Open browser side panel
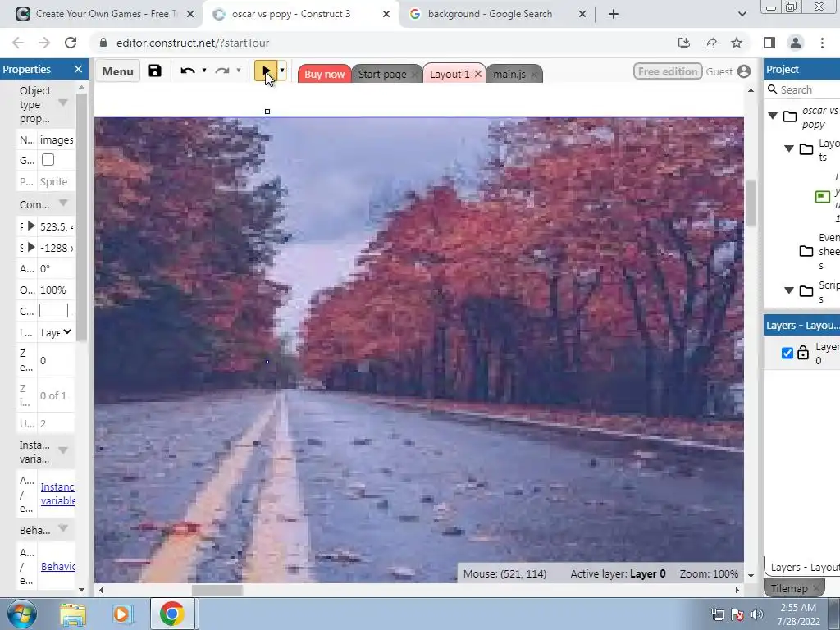The width and height of the screenshot is (840, 630). tap(769, 43)
